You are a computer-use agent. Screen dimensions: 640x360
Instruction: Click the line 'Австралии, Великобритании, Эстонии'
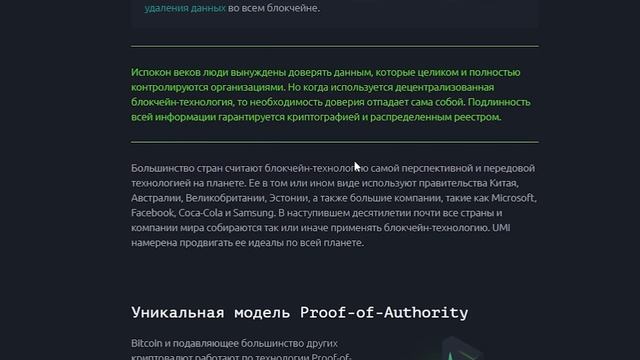click(x=334, y=198)
